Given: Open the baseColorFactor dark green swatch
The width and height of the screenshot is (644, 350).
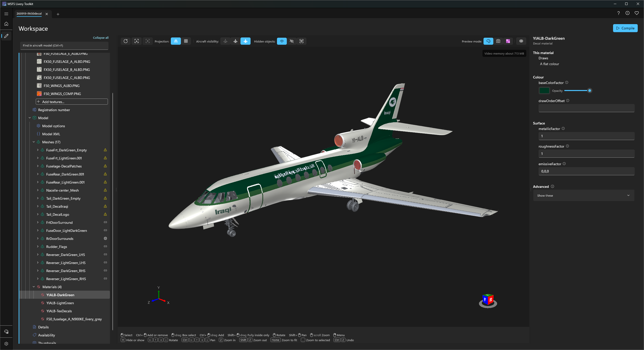Looking at the screenshot, I should click(x=544, y=91).
